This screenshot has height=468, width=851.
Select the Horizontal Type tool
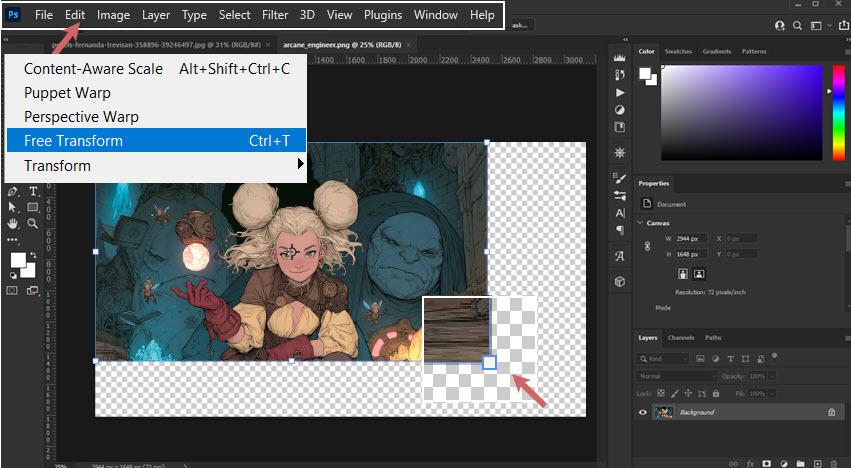coord(33,191)
